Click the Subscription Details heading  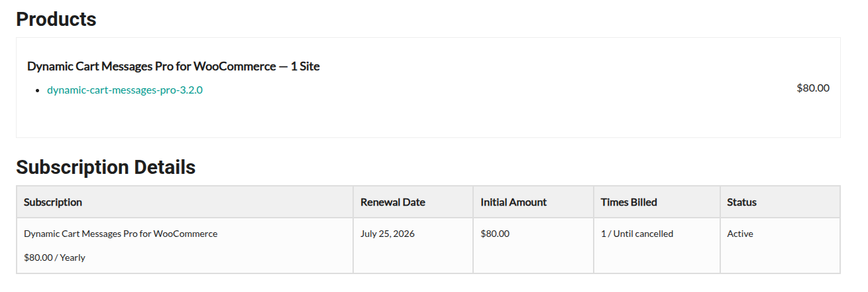pos(105,167)
